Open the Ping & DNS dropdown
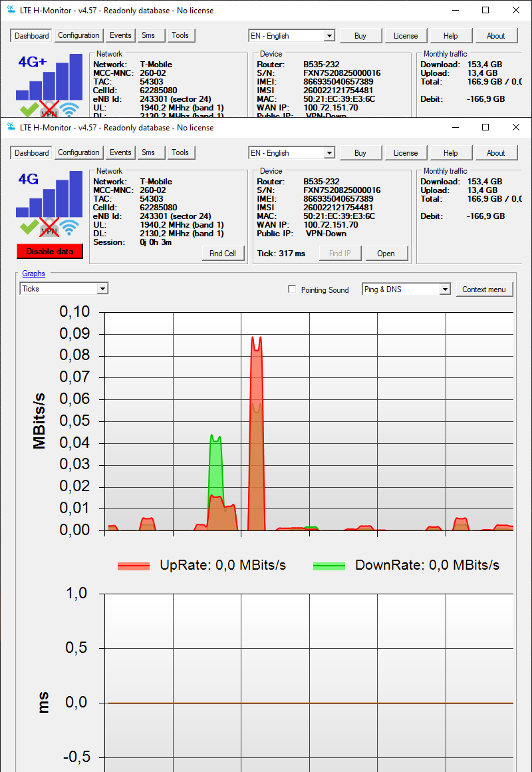The image size is (532, 772). point(406,289)
